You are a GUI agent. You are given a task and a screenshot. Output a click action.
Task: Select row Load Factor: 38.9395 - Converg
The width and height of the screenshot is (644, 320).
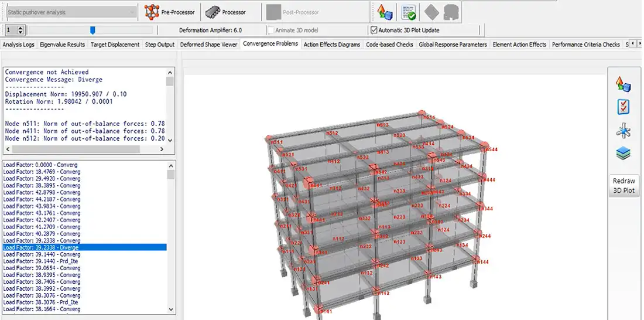coord(84,275)
